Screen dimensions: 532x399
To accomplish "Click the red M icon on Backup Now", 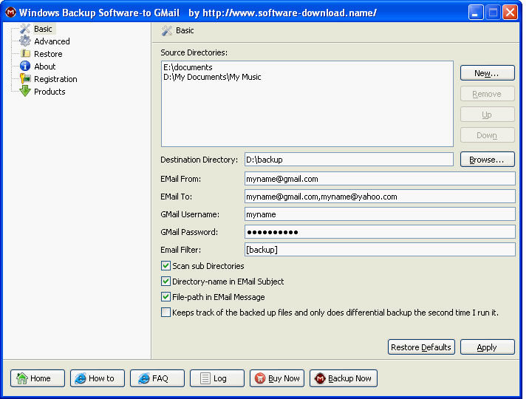I will pos(320,378).
